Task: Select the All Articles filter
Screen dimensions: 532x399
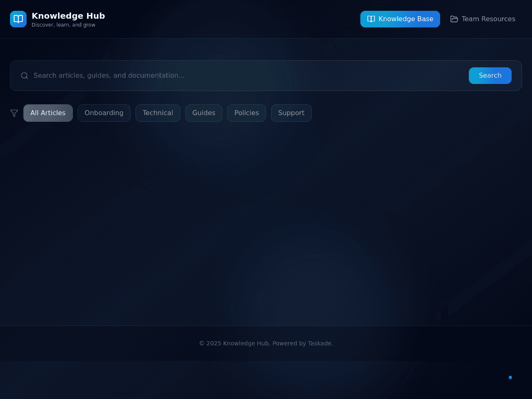Action: (48, 113)
